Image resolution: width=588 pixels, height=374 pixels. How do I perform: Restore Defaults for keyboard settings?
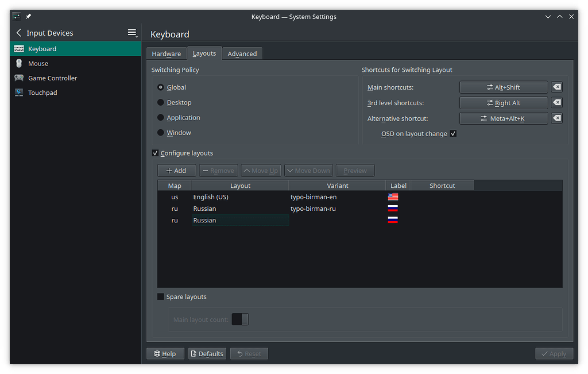click(207, 353)
